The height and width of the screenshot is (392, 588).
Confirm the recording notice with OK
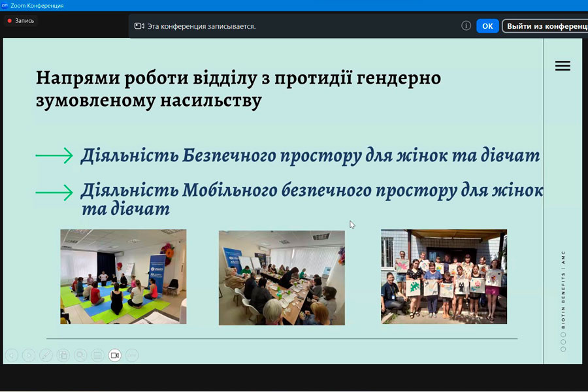[487, 26]
